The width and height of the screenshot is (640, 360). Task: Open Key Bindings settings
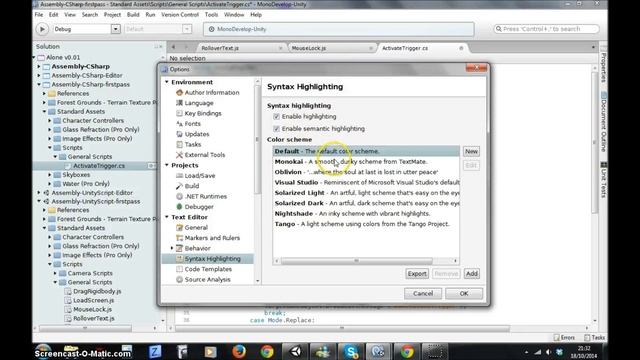tap(203, 113)
